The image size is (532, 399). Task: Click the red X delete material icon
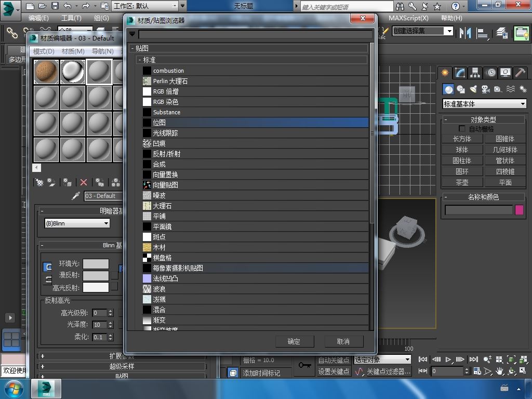(84, 182)
